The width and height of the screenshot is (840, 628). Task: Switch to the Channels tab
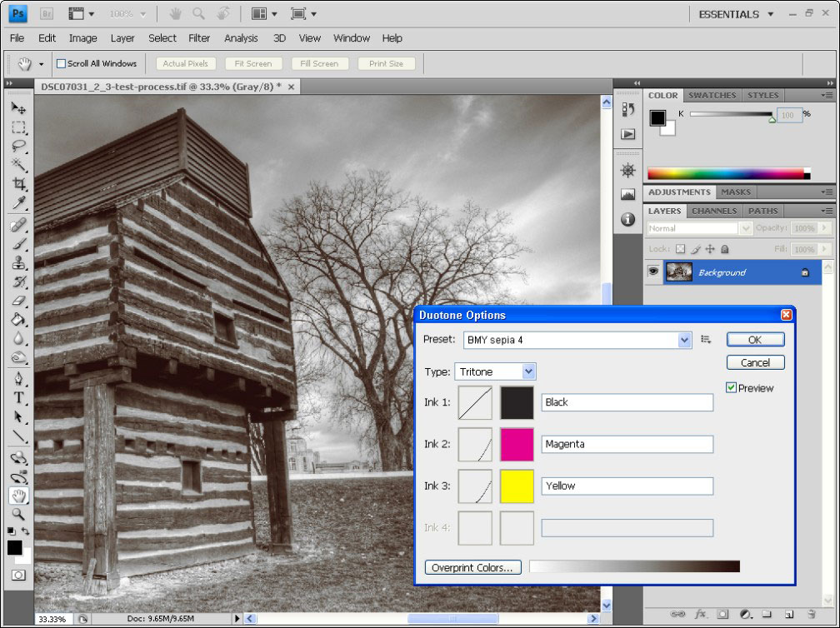point(713,211)
